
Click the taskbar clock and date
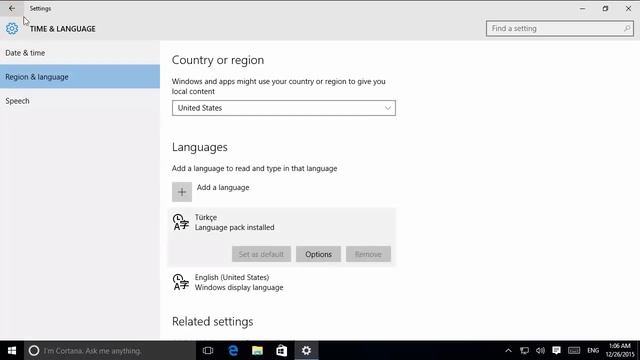point(620,351)
